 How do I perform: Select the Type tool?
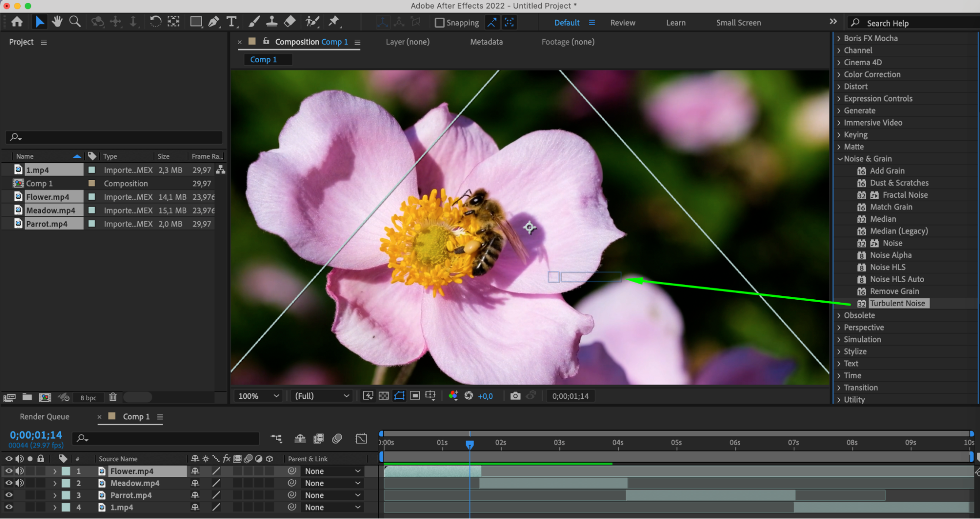click(x=231, y=22)
